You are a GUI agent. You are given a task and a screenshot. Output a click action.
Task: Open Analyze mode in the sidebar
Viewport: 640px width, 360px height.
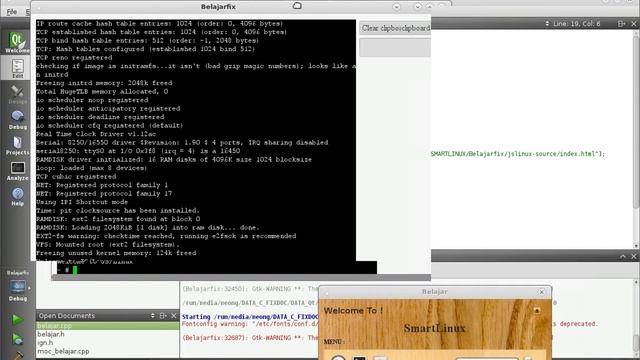(x=17, y=171)
